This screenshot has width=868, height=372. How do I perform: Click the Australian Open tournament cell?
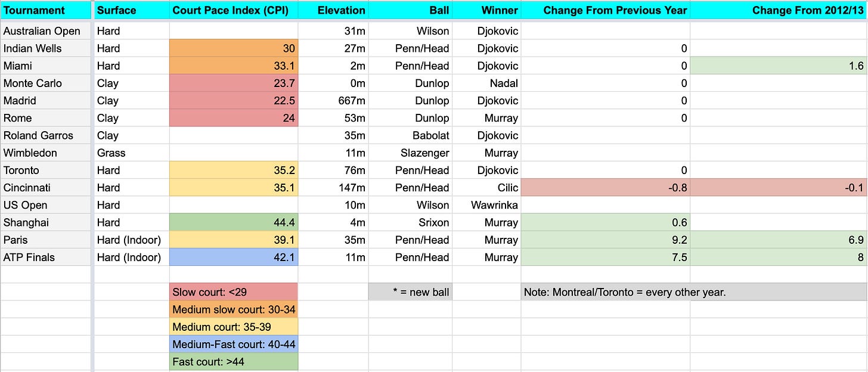click(45, 31)
